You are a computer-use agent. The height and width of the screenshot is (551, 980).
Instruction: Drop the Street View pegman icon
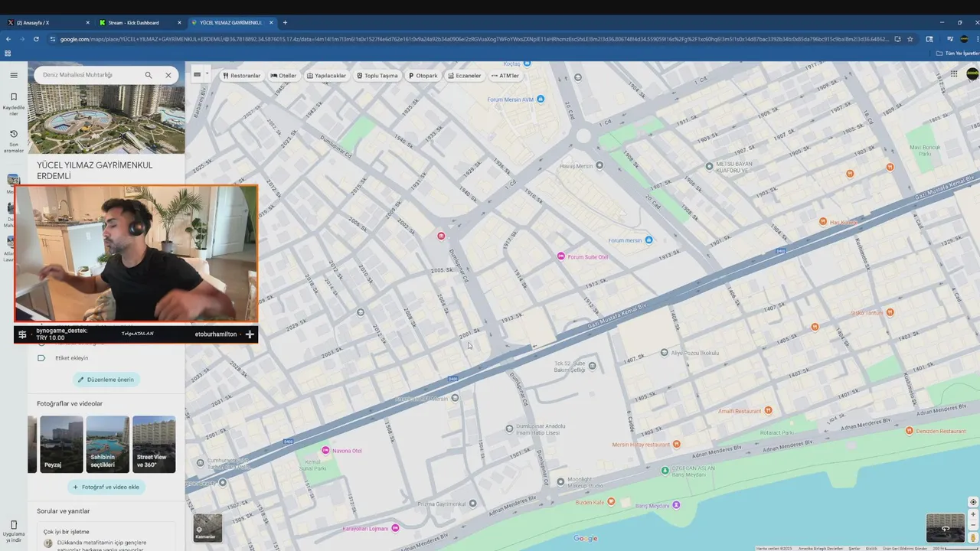pyautogui.click(x=973, y=537)
